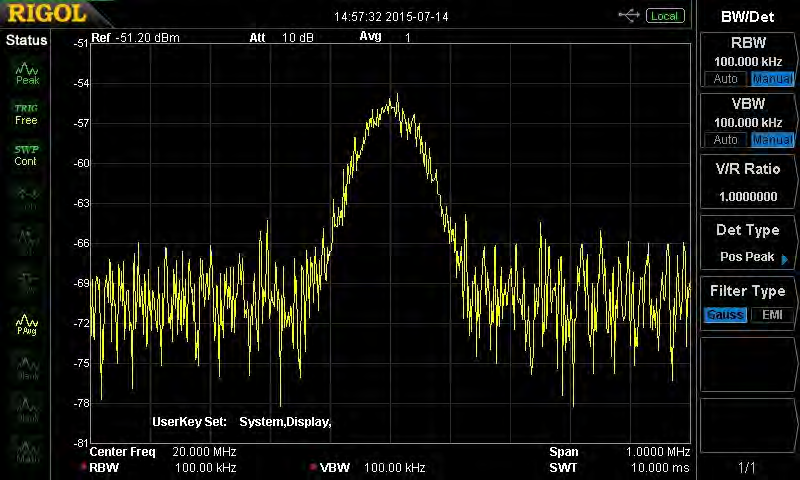The image size is (800, 480).
Task: Open the Det Type softkey
Action: [x=748, y=243]
